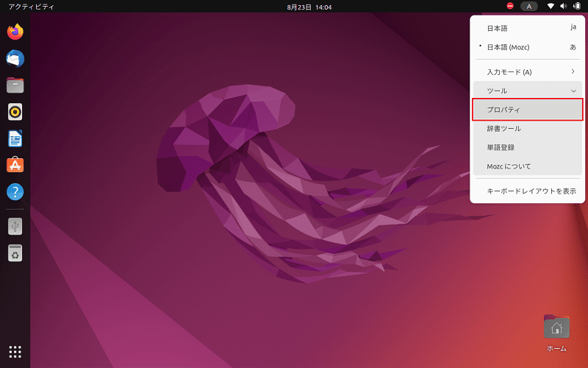Collapse the ツール submenu
Image resolution: width=588 pixels, height=368 pixels.
(527, 91)
